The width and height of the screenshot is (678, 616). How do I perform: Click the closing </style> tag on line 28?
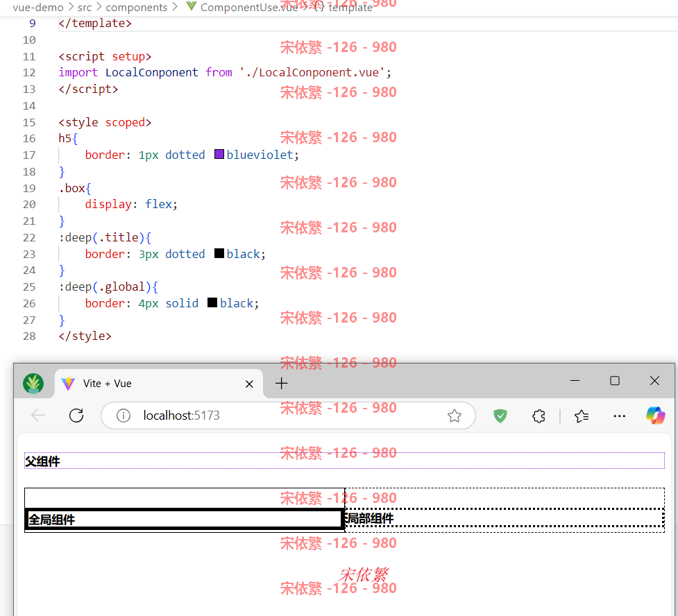pos(85,336)
